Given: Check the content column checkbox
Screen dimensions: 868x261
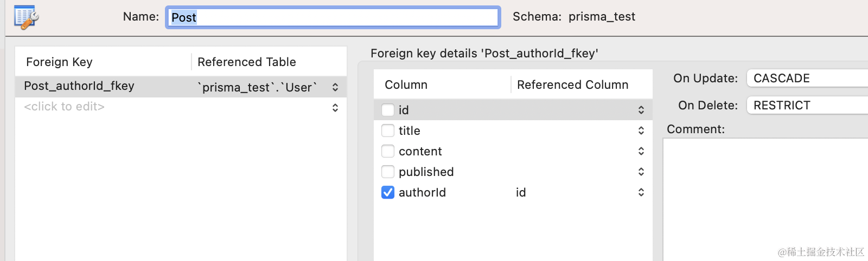Looking at the screenshot, I should (388, 151).
